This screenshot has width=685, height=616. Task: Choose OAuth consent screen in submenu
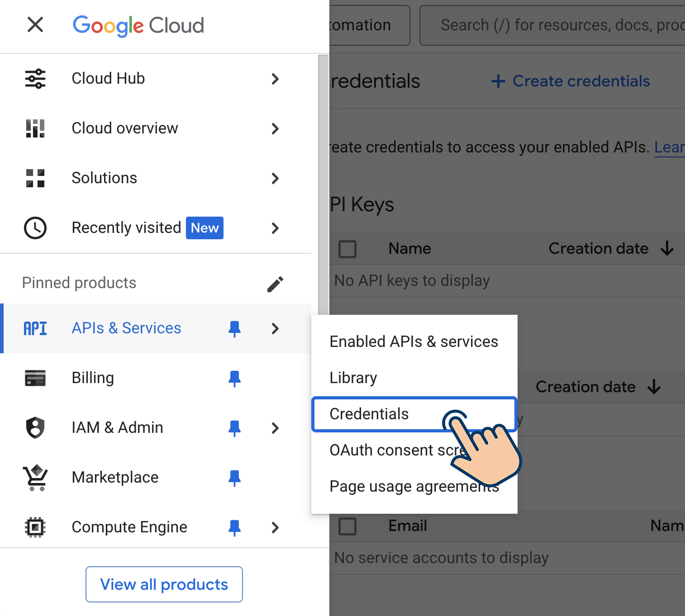tap(414, 450)
